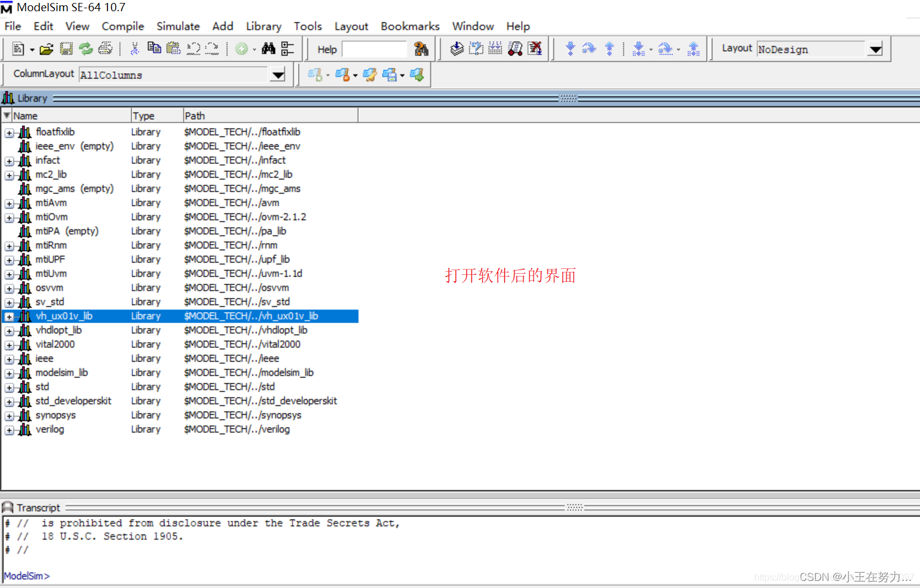The width and height of the screenshot is (920, 588).
Task: Click the New file toolbar icon
Action: 18,49
